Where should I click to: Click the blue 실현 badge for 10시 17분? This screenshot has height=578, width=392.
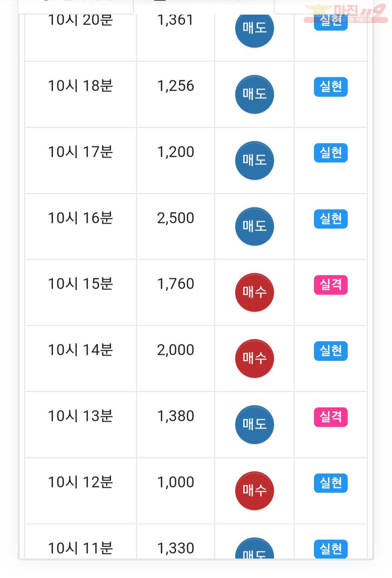(x=331, y=153)
